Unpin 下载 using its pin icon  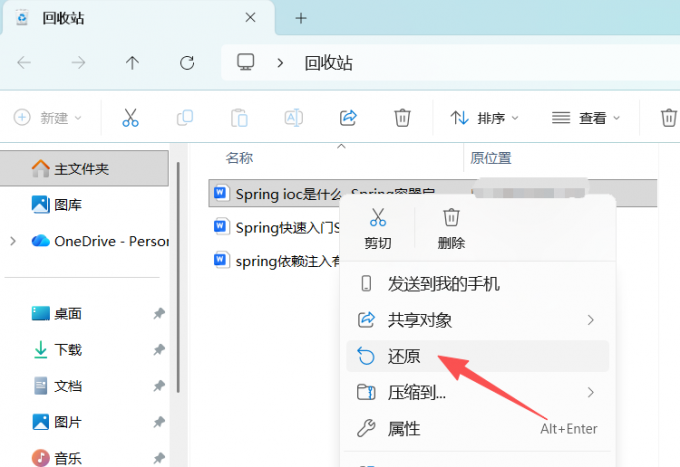click(x=159, y=349)
